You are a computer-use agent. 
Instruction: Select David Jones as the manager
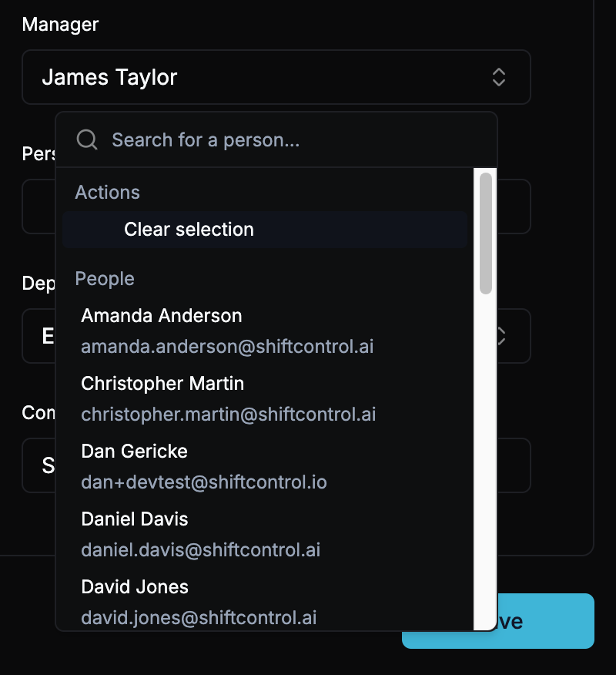tap(135, 587)
